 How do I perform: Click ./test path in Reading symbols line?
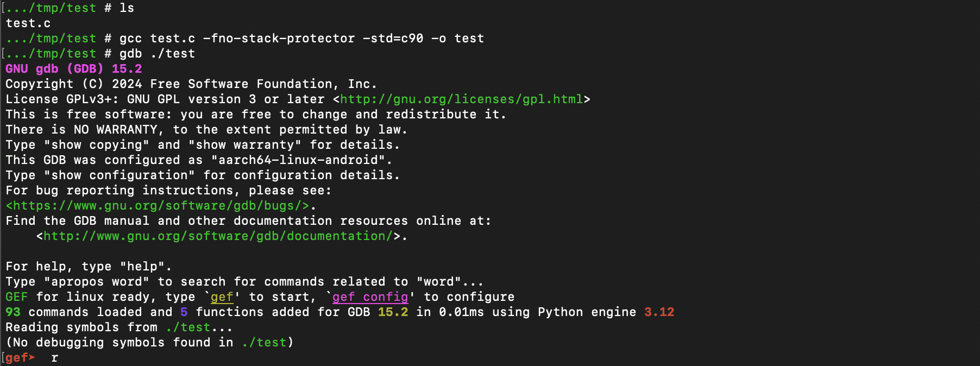(188, 327)
